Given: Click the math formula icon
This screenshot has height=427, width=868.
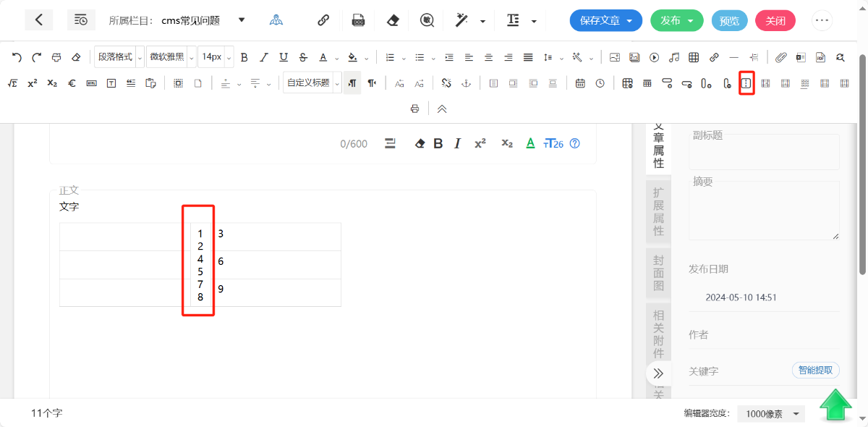Looking at the screenshot, I should tap(13, 83).
